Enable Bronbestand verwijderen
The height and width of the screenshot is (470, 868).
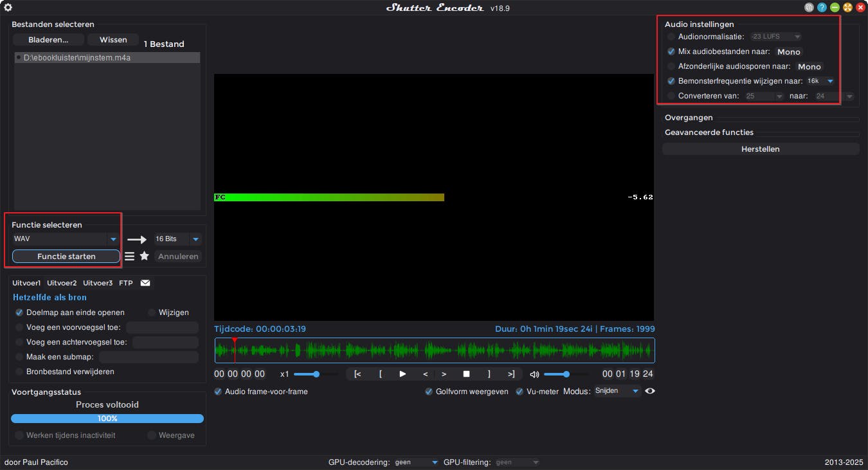(19, 372)
